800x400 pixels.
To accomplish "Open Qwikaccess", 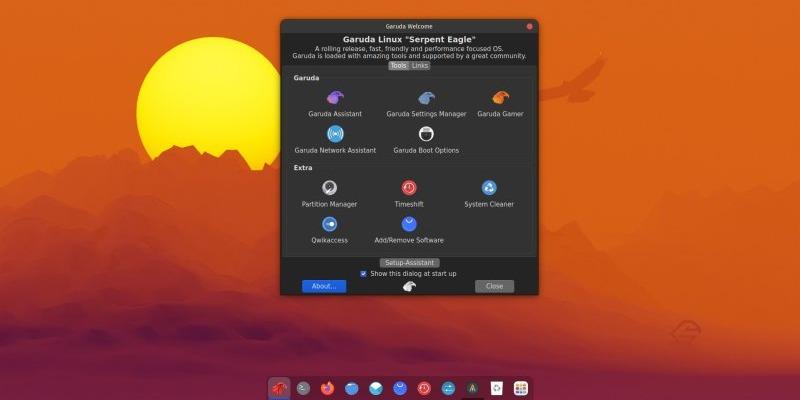I will click(329, 225).
